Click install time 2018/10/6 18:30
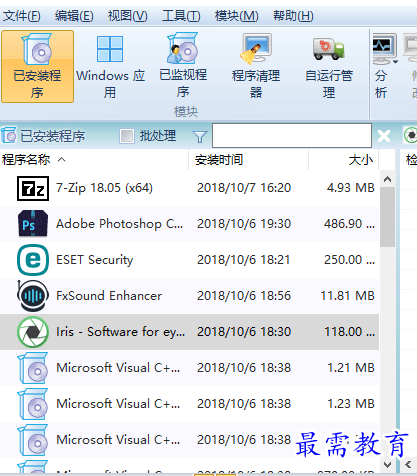The width and height of the screenshot is (417, 476). pos(244,332)
